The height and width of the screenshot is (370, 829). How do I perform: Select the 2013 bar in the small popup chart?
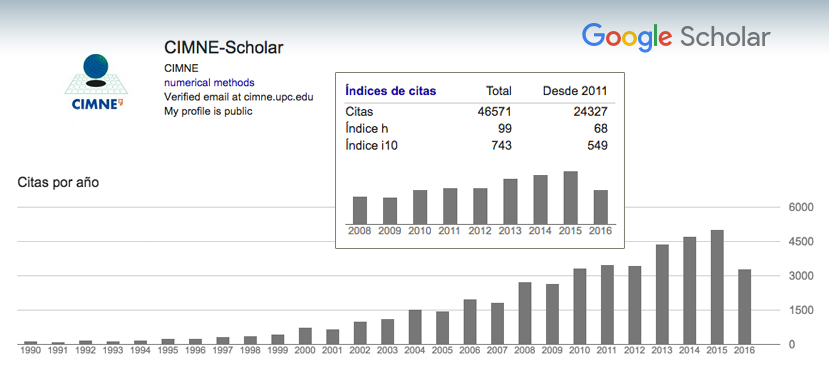510,201
